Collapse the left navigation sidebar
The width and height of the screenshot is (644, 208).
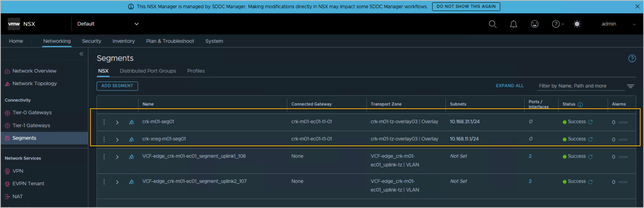point(81,54)
